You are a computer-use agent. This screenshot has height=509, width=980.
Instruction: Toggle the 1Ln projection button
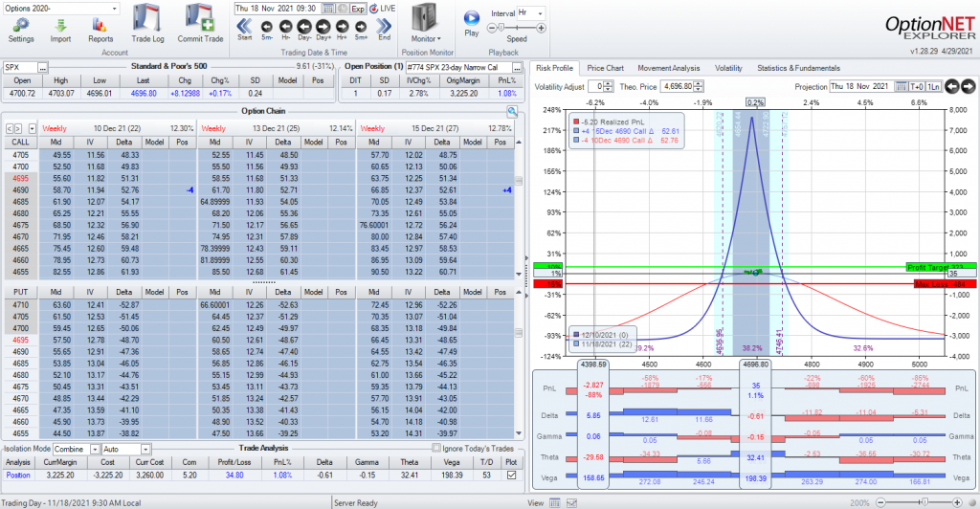click(x=932, y=86)
